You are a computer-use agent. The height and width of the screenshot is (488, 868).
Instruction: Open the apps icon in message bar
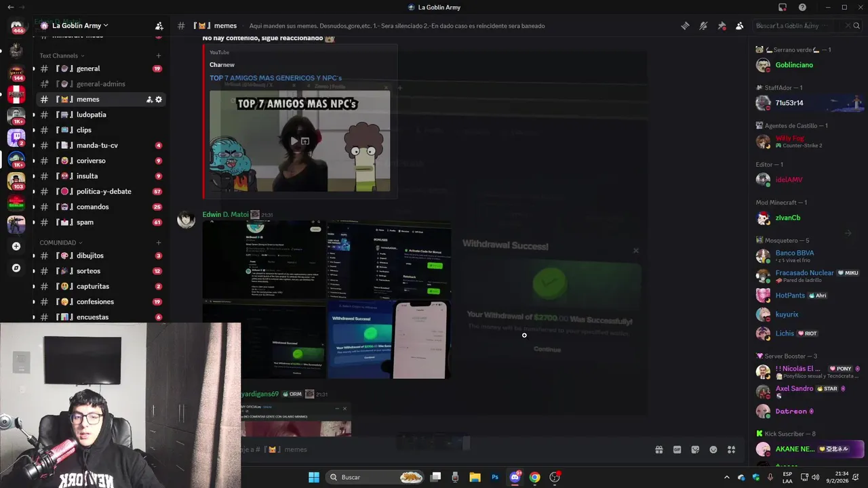(x=731, y=449)
